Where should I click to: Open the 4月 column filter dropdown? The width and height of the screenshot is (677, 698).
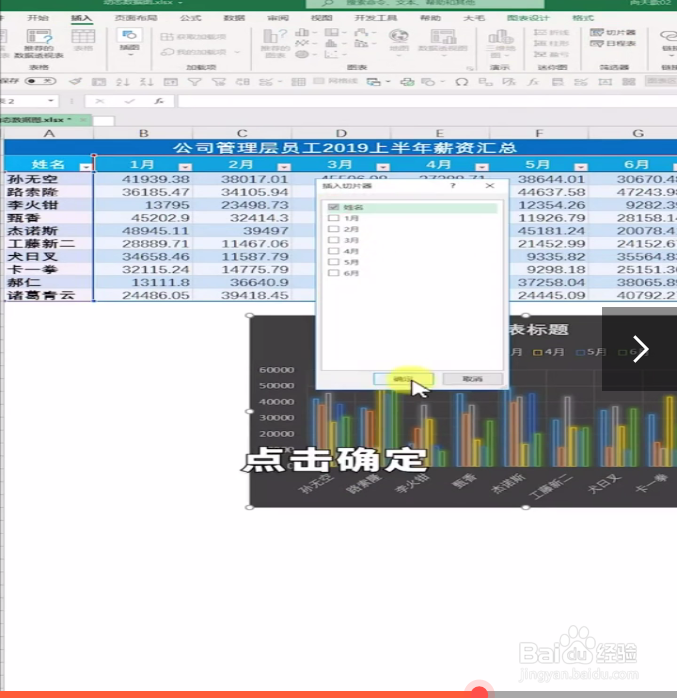[482, 167]
